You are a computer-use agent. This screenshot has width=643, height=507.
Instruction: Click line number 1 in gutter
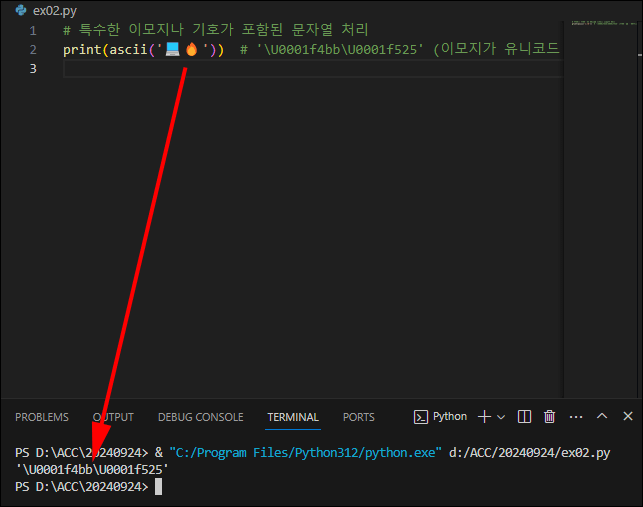tap(33, 31)
